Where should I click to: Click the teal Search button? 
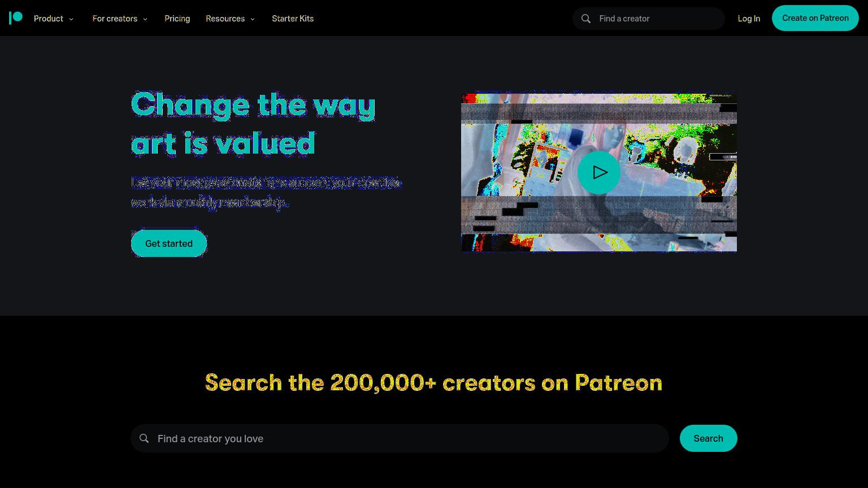click(x=709, y=438)
